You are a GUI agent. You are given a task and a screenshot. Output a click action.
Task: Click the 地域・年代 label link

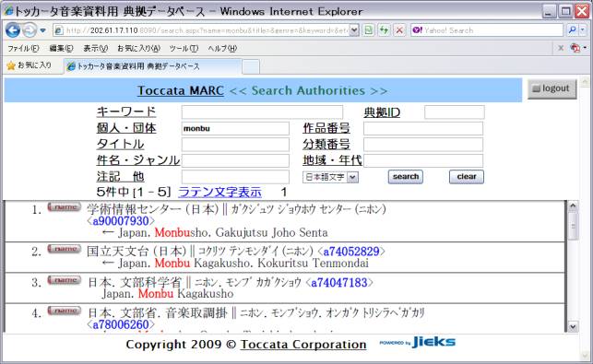pos(332,160)
